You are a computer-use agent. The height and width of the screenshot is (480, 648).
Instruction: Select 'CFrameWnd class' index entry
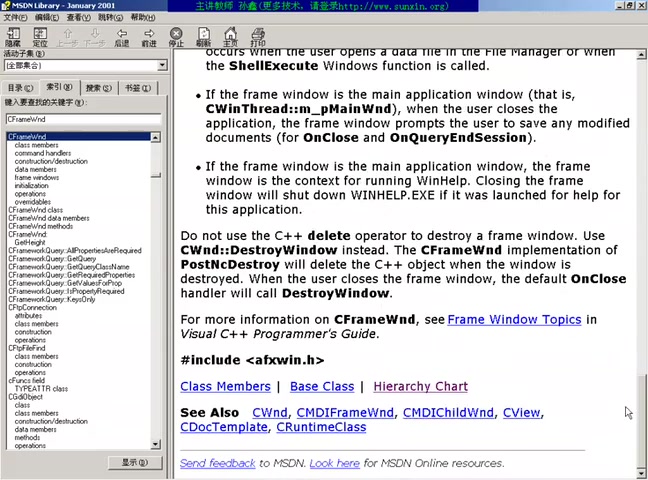click(36, 210)
